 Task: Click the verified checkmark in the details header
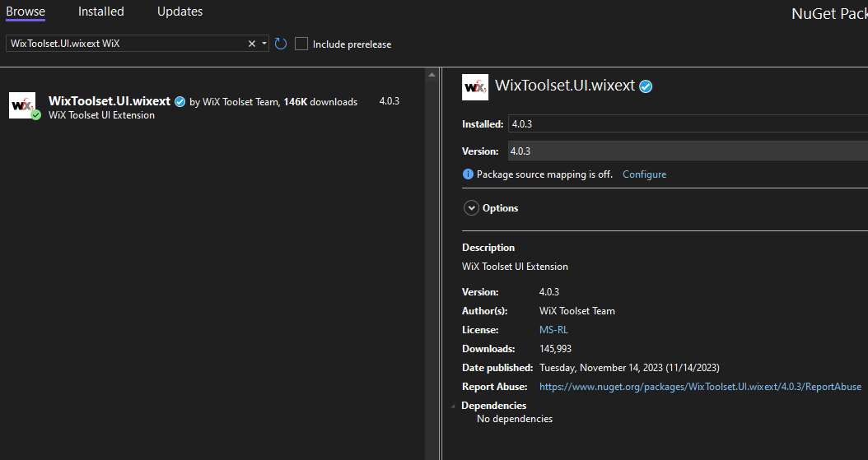pyautogui.click(x=646, y=86)
